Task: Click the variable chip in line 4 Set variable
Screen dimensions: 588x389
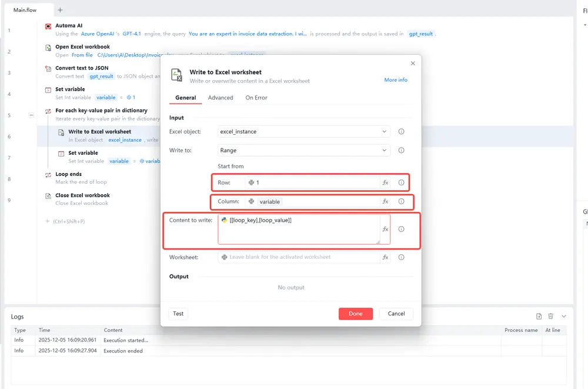Action: (106, 98)
